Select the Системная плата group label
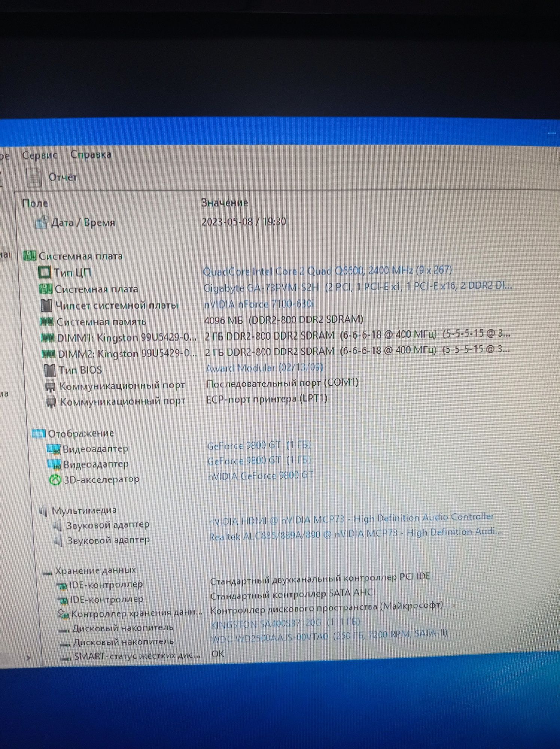This screenshot has width=560, height=749. [81, 256]
